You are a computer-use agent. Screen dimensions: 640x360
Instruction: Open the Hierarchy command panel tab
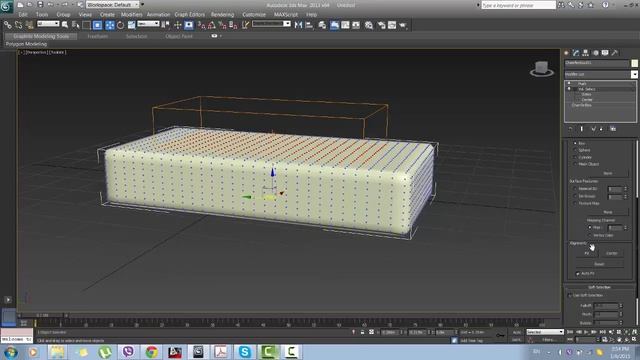click(x=586, y=53)
